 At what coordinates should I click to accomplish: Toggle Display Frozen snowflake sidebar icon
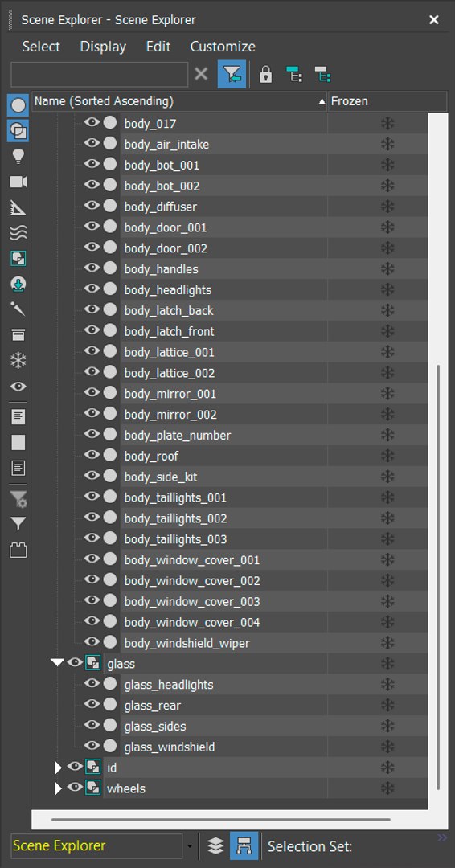18,361
